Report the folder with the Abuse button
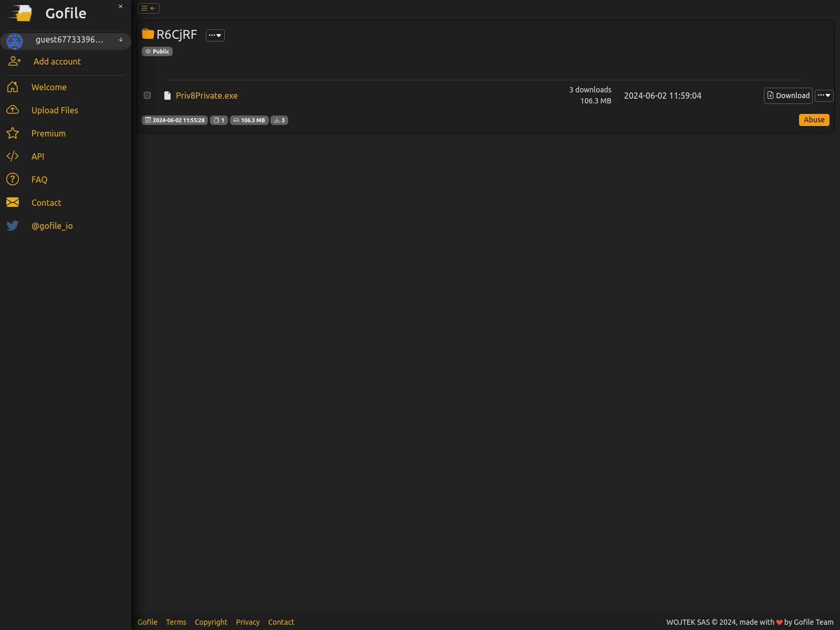The width and height of the screenshot is (840, 630). click(814, 120)
